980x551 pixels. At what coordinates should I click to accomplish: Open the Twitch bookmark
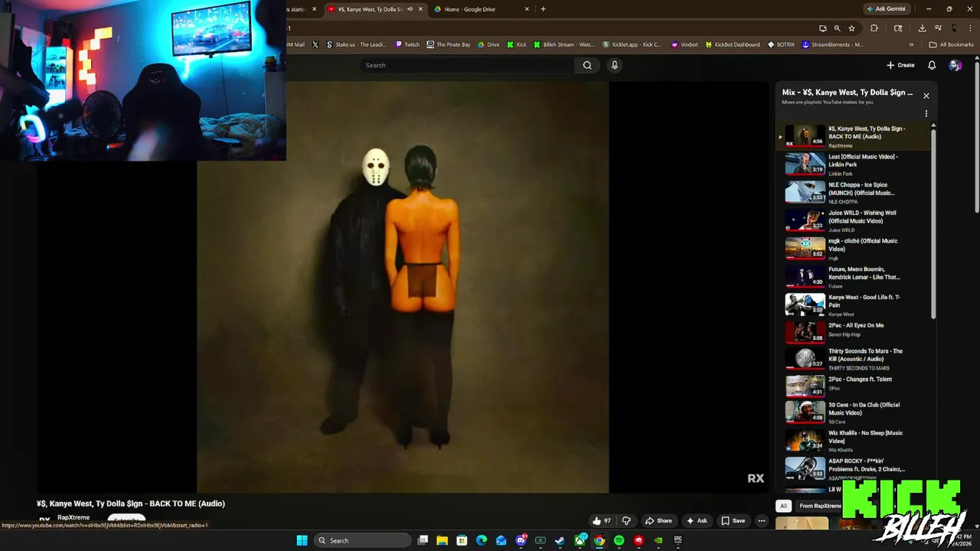coord(407,44)
